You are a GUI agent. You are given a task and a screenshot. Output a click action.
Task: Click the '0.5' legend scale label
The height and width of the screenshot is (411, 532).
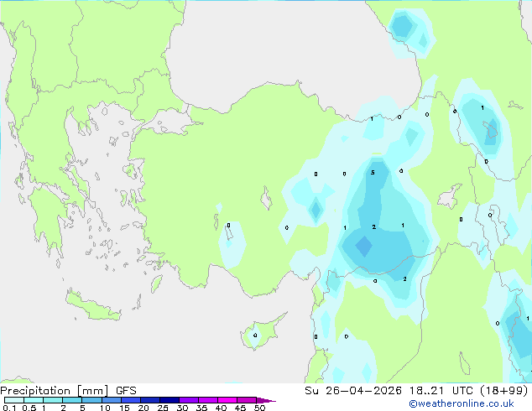(29, 408)
